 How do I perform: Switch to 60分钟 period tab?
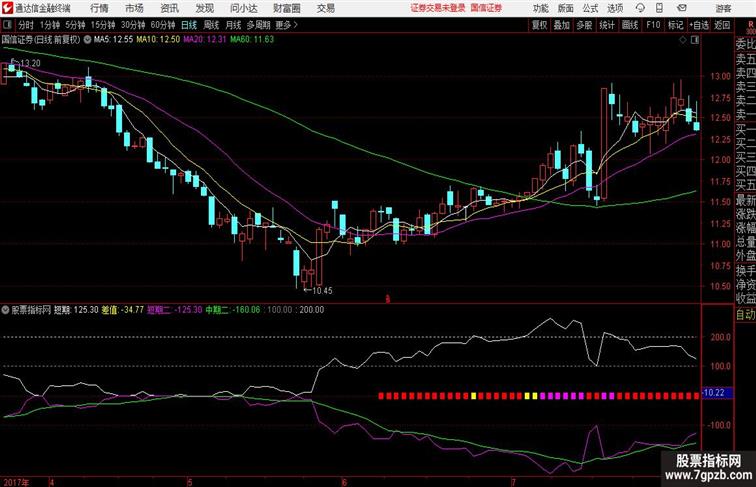pyautogui.click(x=162, y=25)
